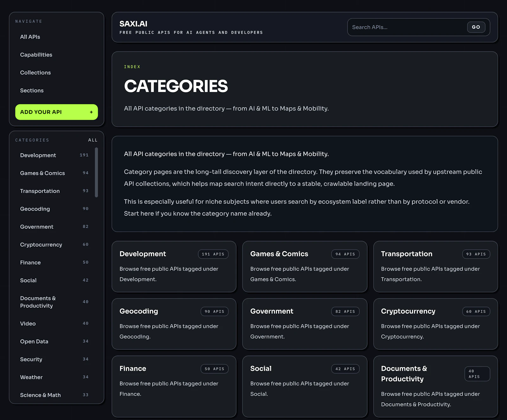The image size is (507, 420).
Task: Click the 191 APIS badge on Development
Action: (x=213, y=254)
